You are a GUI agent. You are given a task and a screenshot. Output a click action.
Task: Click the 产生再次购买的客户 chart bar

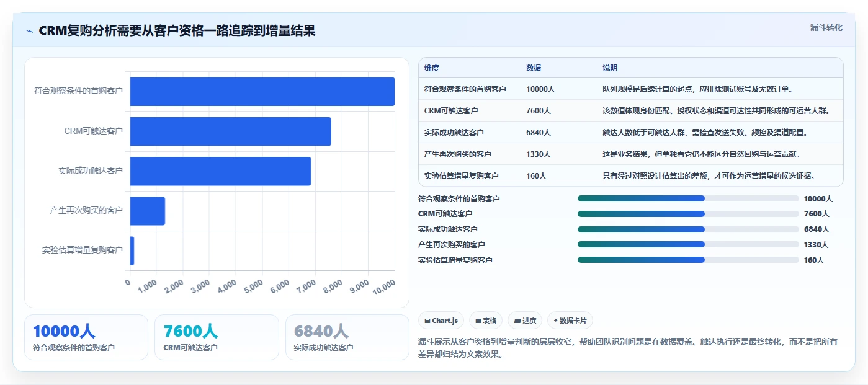[x=148, y=211]
